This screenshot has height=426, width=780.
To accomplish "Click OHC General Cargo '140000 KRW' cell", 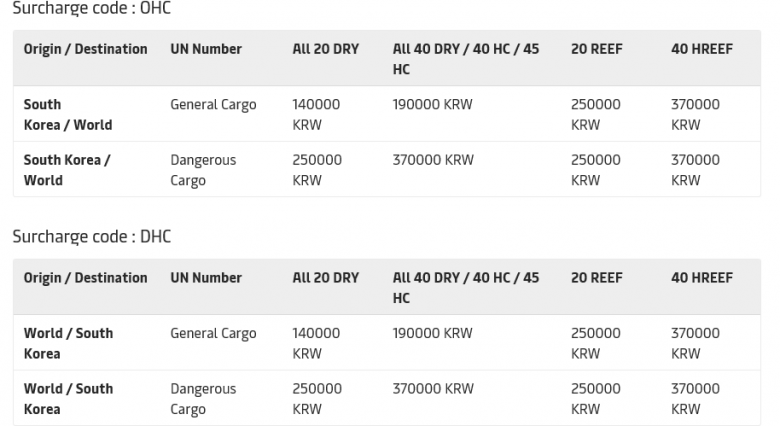I will (x=316, y=114).
